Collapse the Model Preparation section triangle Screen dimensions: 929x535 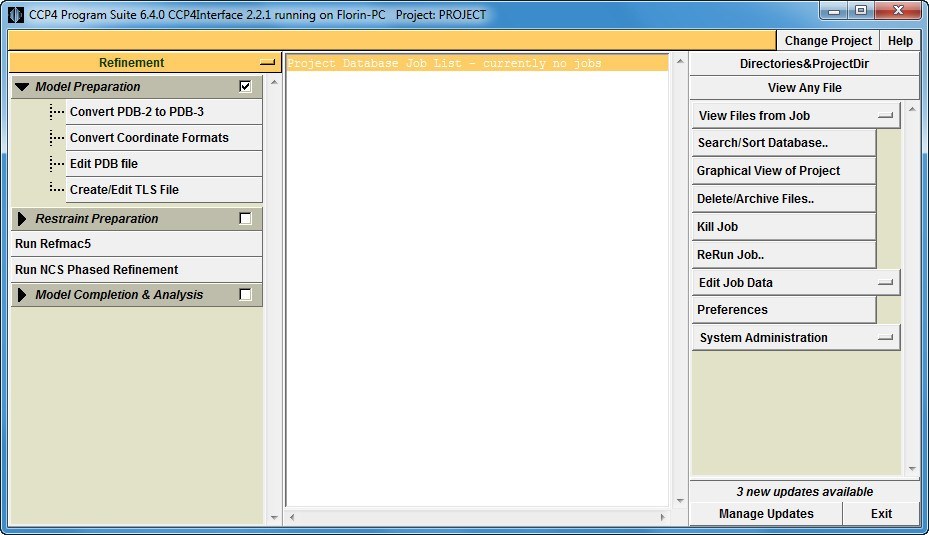[22, 87]
